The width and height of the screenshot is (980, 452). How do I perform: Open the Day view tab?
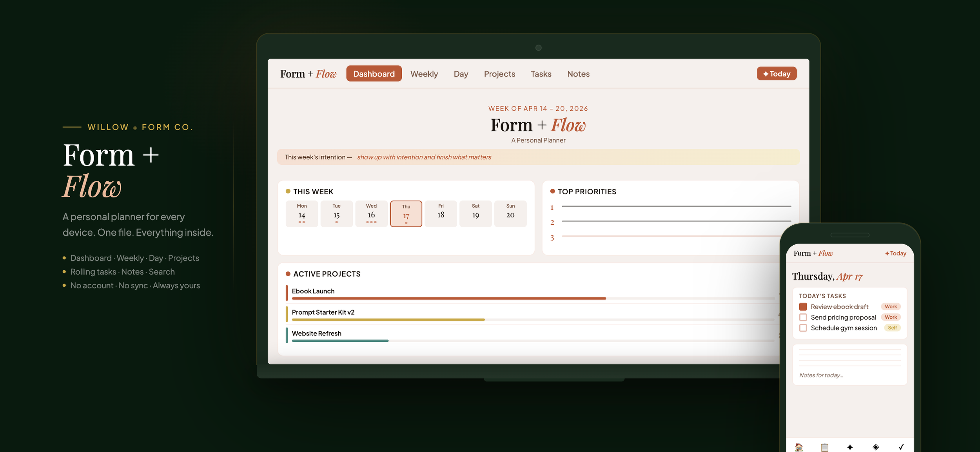(461, 74)
